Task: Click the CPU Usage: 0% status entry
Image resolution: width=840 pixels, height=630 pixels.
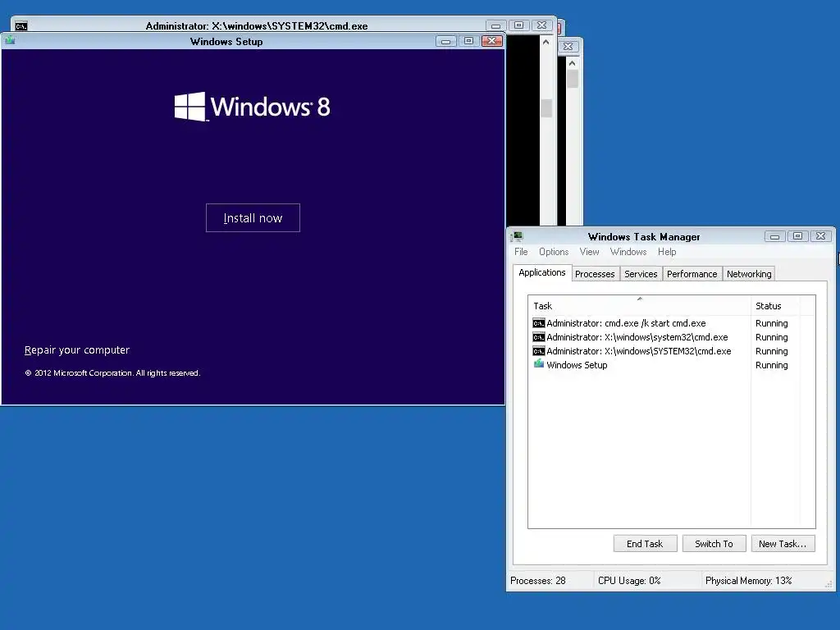Action: 629,581
